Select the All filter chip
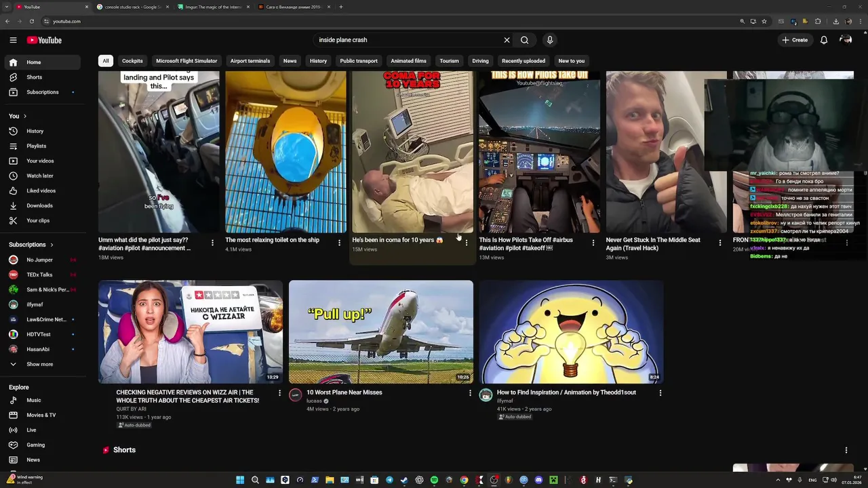 pos(105,61)
